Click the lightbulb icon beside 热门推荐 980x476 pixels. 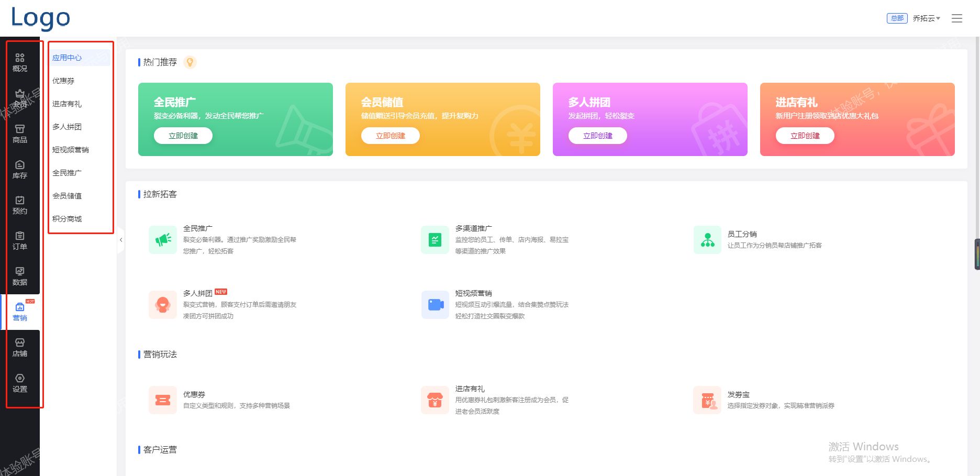click(190, 62)
